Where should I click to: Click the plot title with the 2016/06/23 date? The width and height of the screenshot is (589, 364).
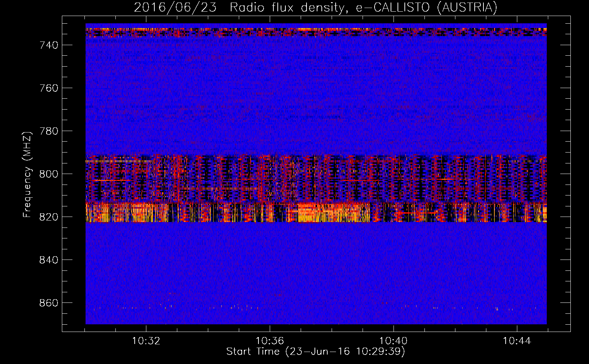coord(315,7)
